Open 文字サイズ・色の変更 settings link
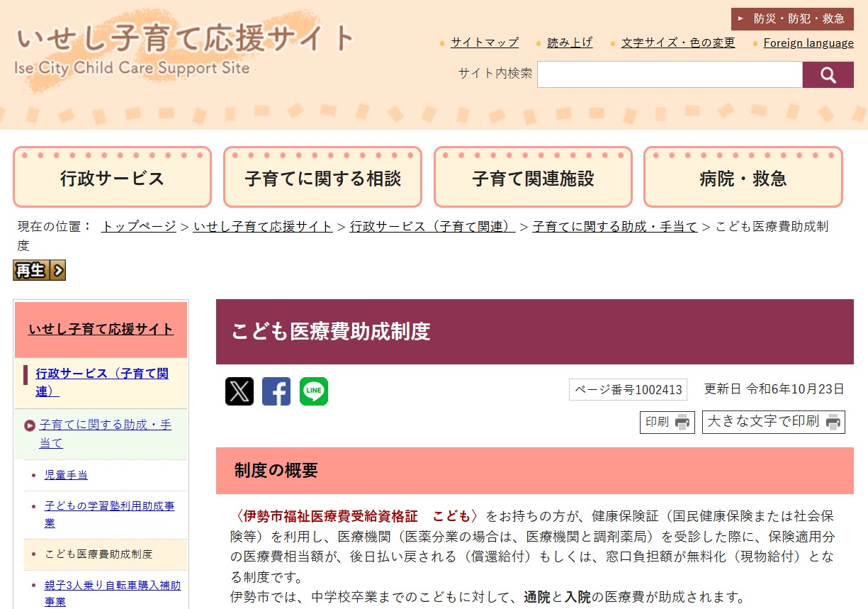This screenshot has width=868, height=609. click(678, 43)
